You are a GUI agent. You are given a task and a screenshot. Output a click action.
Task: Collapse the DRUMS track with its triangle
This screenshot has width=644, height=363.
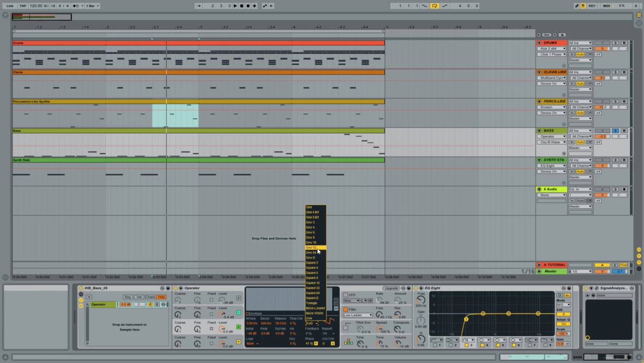pyautogui.click(x=539, y=43)
